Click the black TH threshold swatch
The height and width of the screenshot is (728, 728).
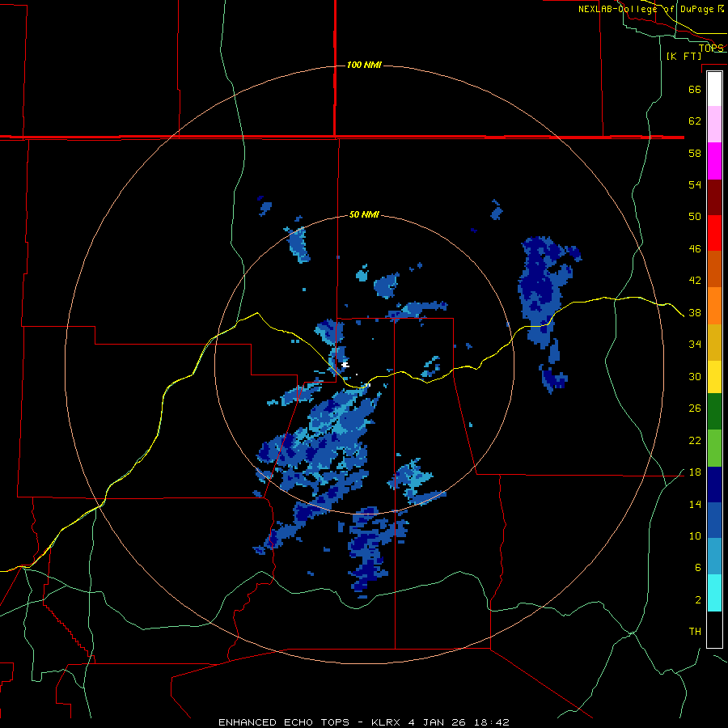click(x=714, y=629)
